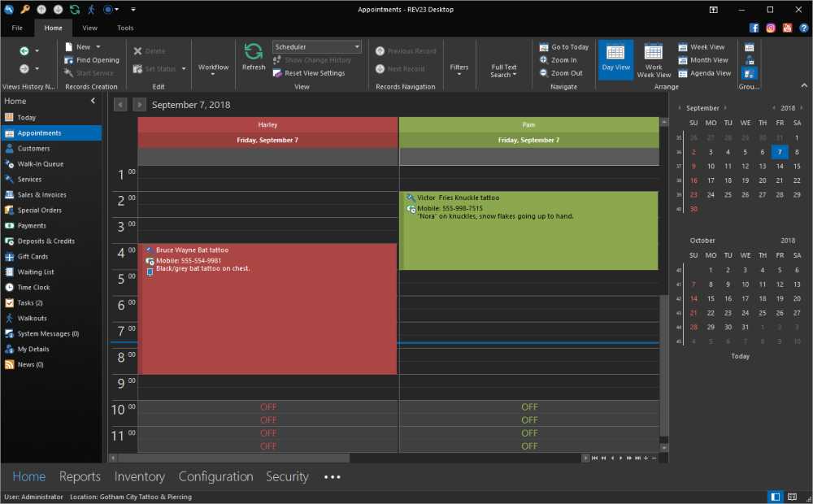Screen dimensions: 813x504
Task: Open Facebook icon in title area
Action: tap(754, 28)
